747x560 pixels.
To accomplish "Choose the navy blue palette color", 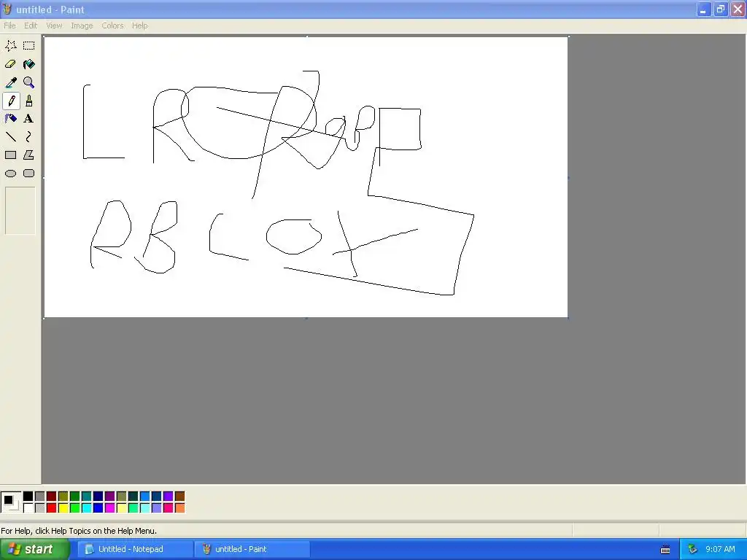I will click(98, 497).
